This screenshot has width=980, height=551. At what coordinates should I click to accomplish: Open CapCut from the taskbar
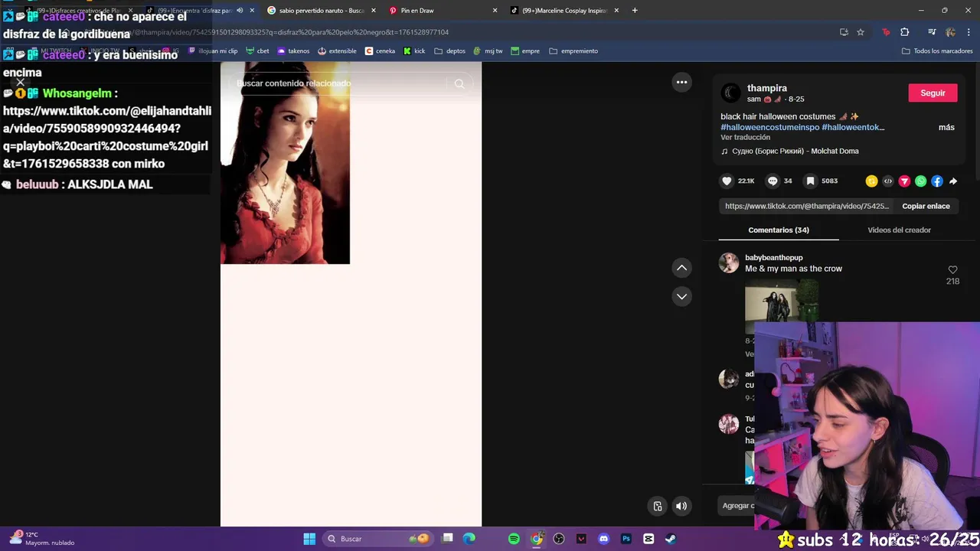pyautogui.click(x=648, y=539)
